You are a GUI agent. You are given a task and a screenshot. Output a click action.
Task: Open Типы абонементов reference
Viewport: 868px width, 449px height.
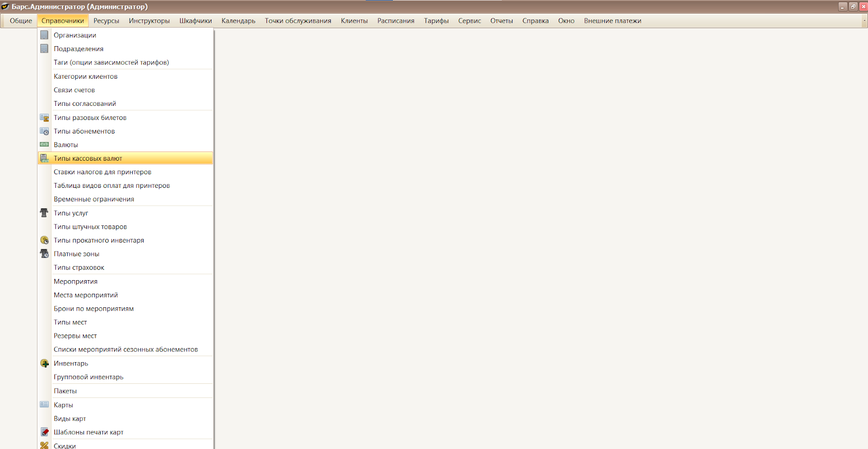tap(125, 131)
